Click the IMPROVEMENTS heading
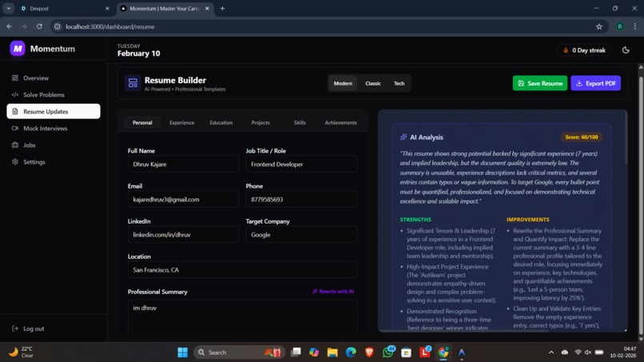The height and width of the screenshot is (362, 644). pos(528,220)
